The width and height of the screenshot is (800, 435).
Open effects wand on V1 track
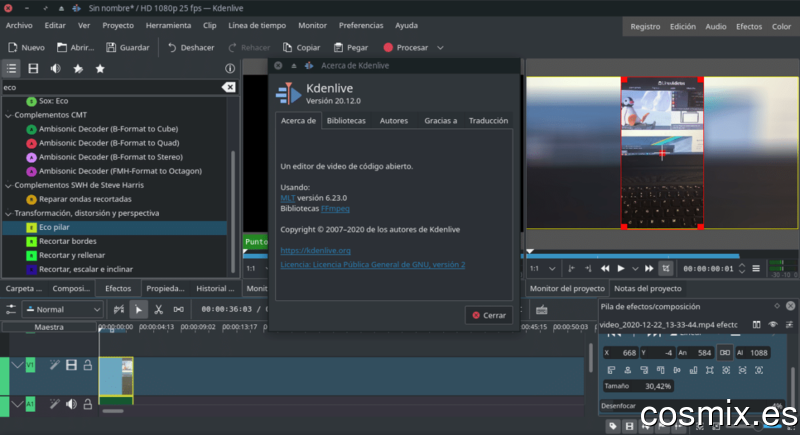55,365
